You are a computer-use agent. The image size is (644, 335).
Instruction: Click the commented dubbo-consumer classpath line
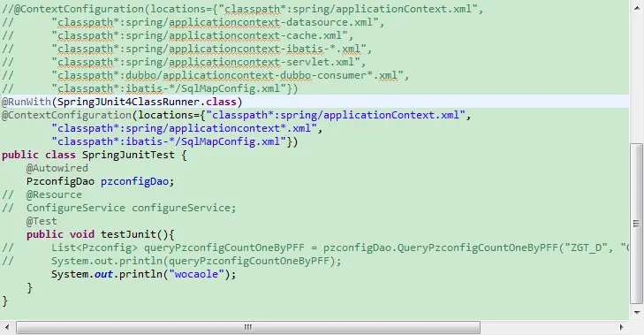205,75
